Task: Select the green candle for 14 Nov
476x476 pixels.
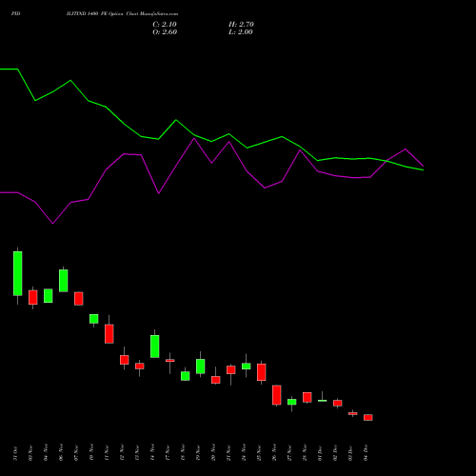Action: tap(155, 347)
